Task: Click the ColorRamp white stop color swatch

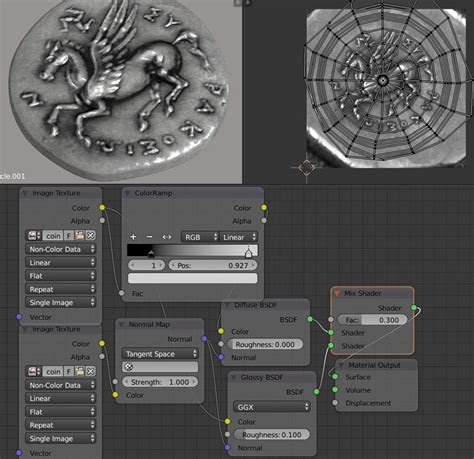Action: point(192,278)
